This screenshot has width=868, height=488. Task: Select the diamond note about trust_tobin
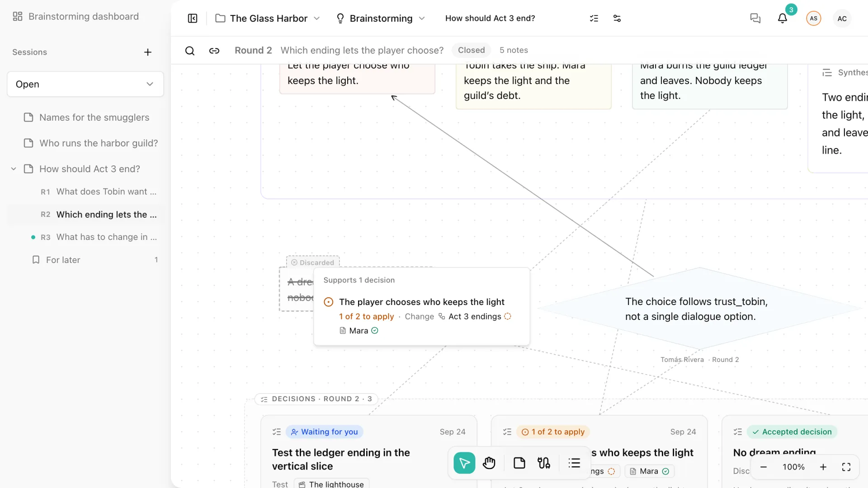pos(700,309)
